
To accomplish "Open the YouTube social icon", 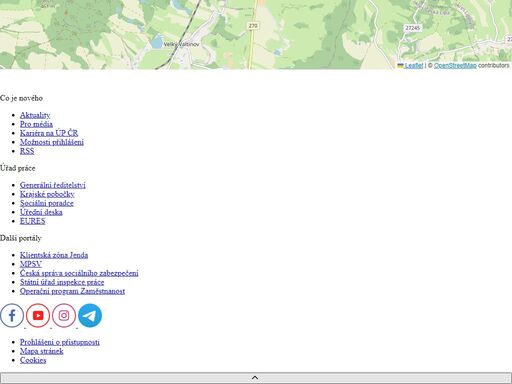I will (38, 315).
